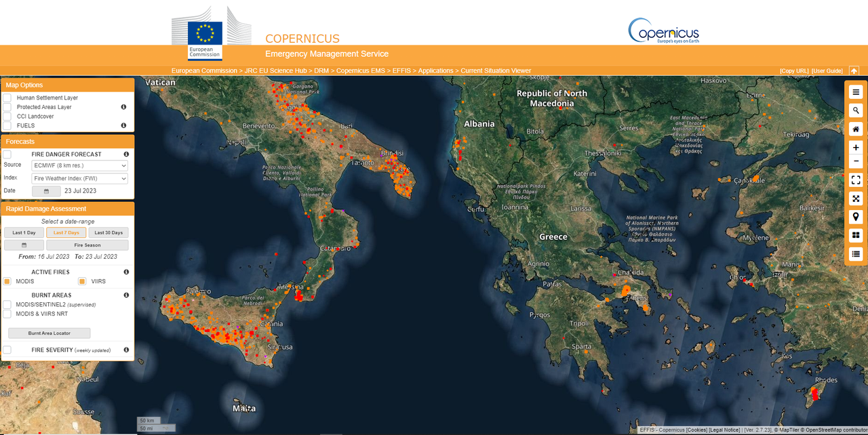Collapse the Map Options panel header
868x435 pixels.
coord(67,85)
